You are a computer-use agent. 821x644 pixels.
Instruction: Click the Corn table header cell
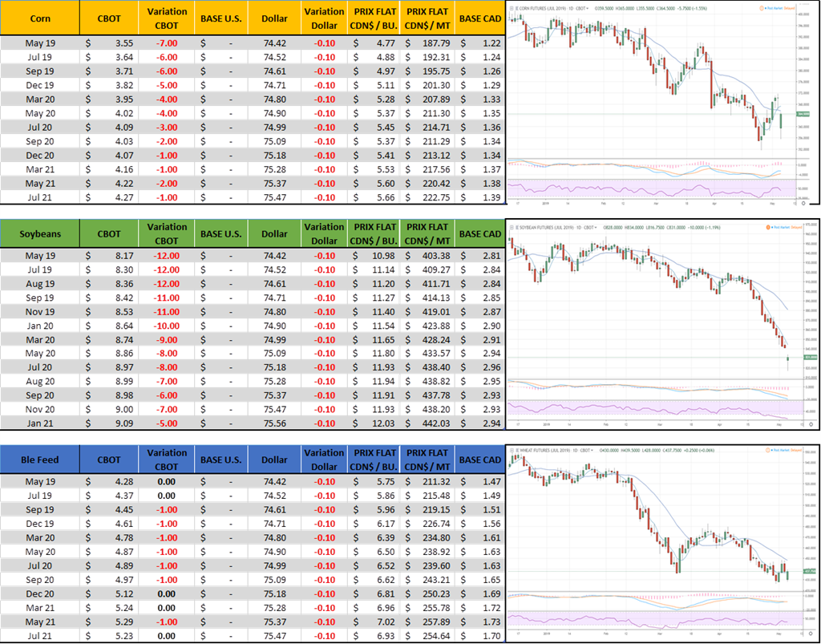(x=40, y=18)
